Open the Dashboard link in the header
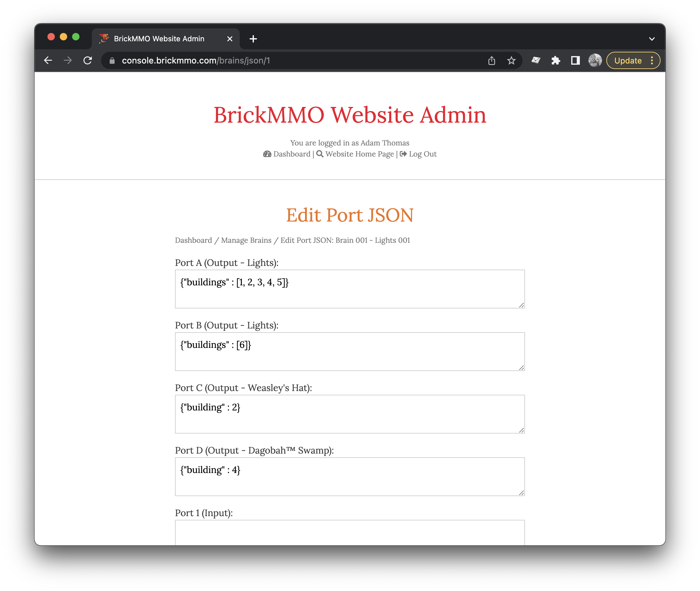Screen dimensions: 700x591 point(291,154)
